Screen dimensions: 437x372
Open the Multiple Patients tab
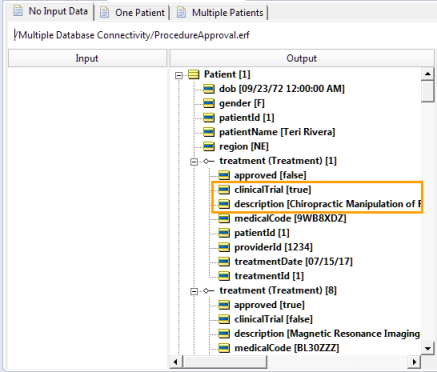[x=220, y=13]
